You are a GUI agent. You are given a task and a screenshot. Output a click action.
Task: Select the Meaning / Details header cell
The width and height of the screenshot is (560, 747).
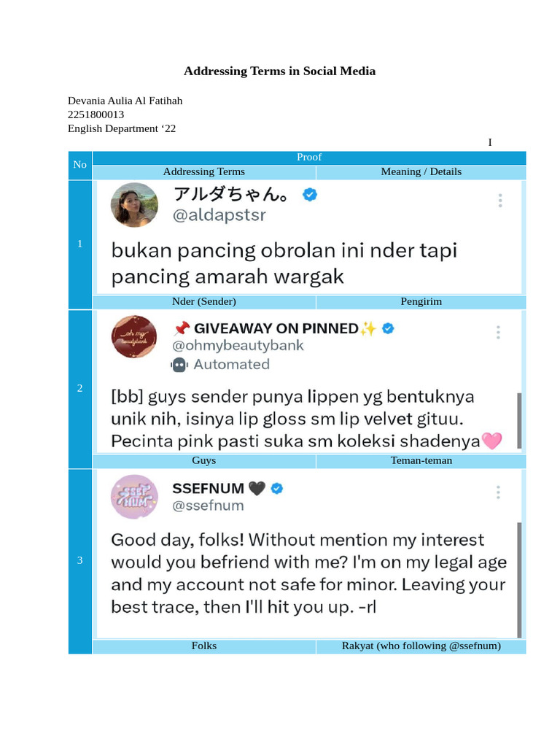(x=421, y=172)
